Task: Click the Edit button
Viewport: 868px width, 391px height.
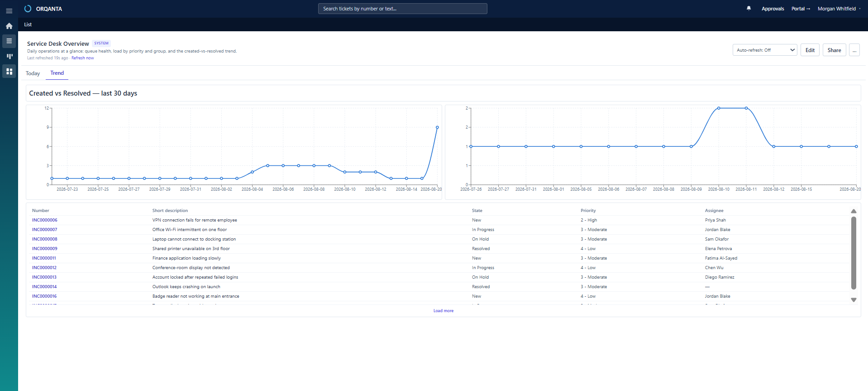Action: pos(810,50)
